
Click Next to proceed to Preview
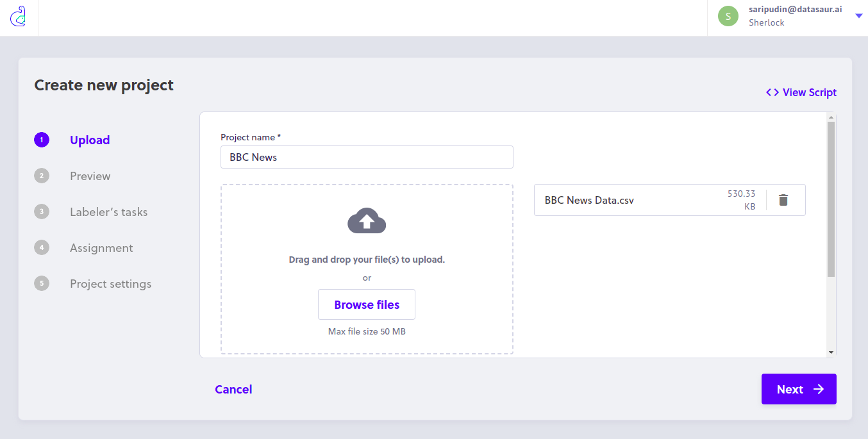point(799,389)
